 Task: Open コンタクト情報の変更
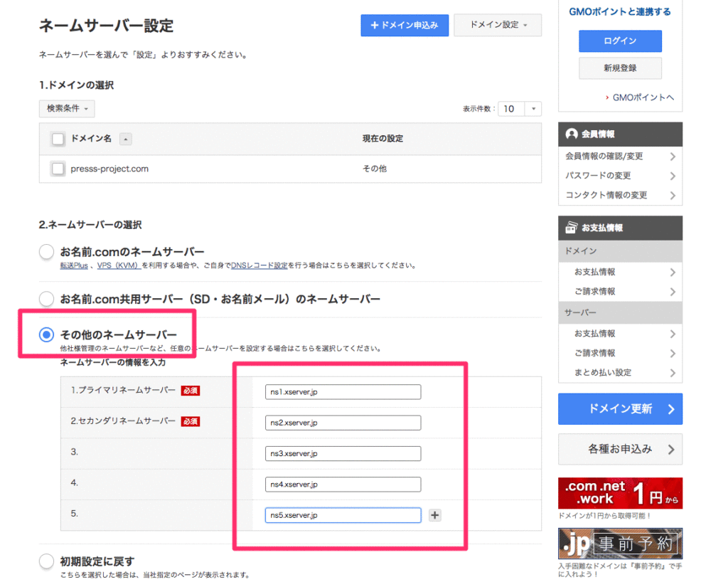(620, 195)
